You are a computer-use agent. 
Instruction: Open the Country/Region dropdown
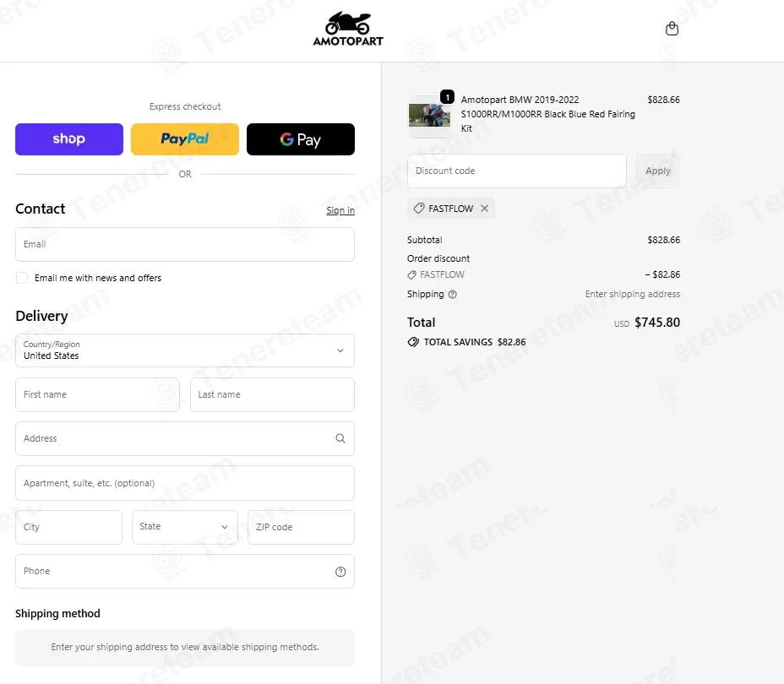pyautogui.click(x=185, y=350)
